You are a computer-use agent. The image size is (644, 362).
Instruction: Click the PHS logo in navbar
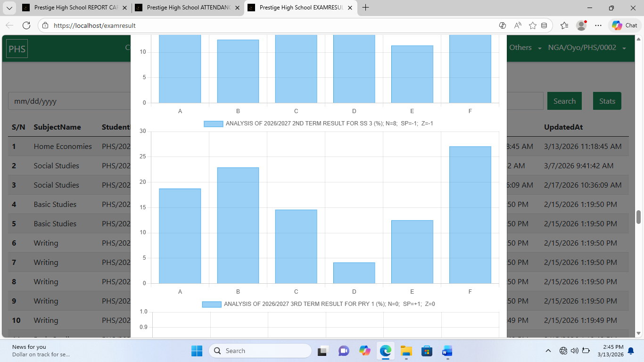pos(17,49)
